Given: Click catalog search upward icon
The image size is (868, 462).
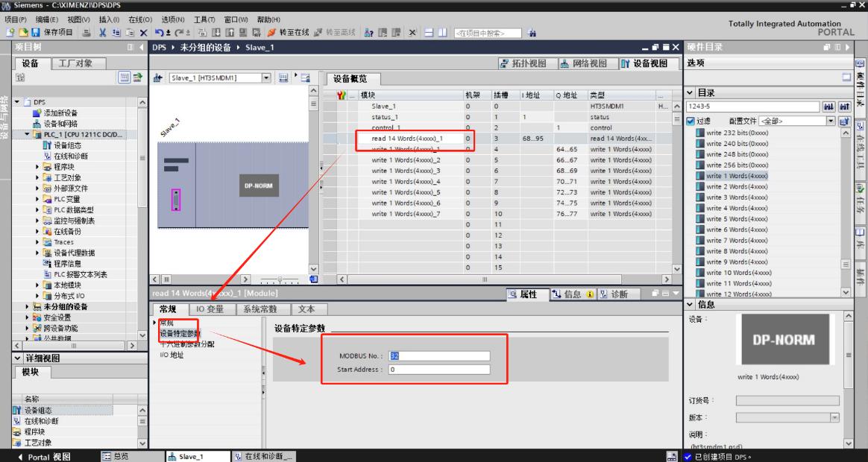Looking at the screenshot, I should point(845,107).
